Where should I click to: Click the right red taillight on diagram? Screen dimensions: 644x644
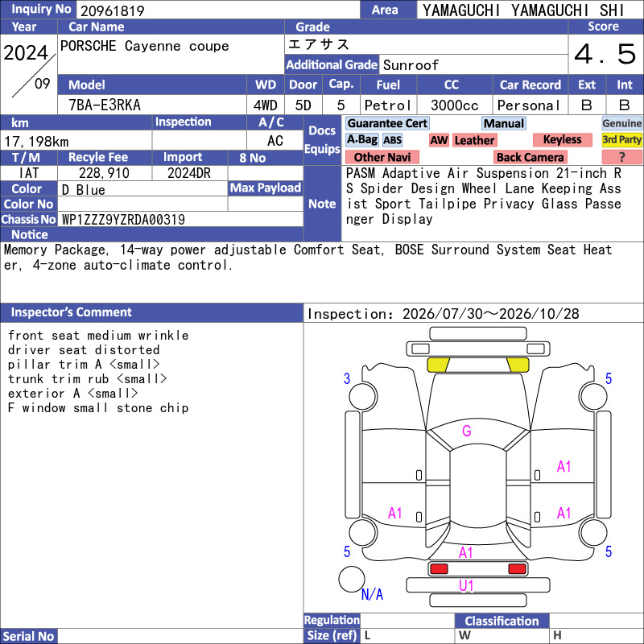pos(517,569)
